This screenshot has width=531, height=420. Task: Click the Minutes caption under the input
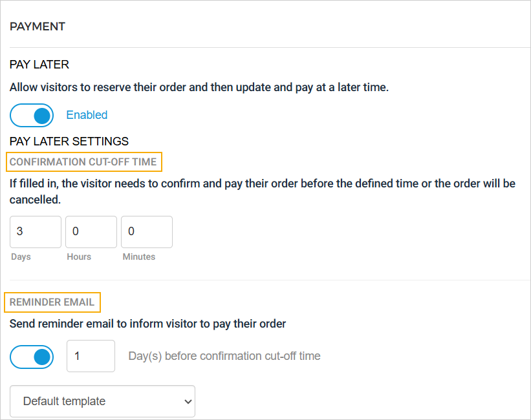pos(139,257)
